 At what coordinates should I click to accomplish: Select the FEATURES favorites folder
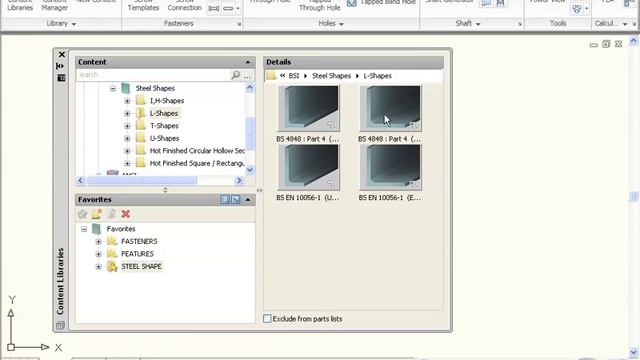tap(137, 254)
